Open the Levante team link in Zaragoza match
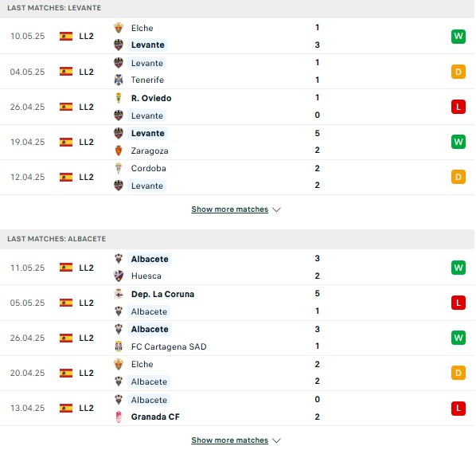 [x=147, y=133]
